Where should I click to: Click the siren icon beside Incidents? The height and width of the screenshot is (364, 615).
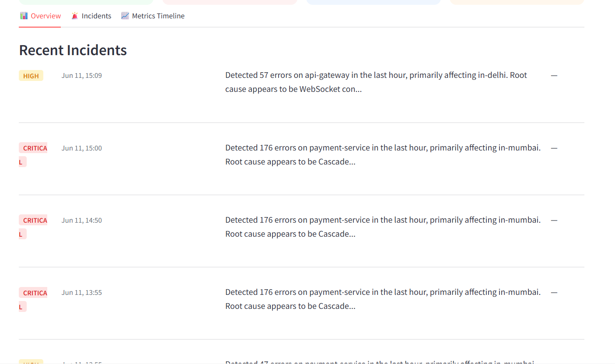click(x=75, y=16)
